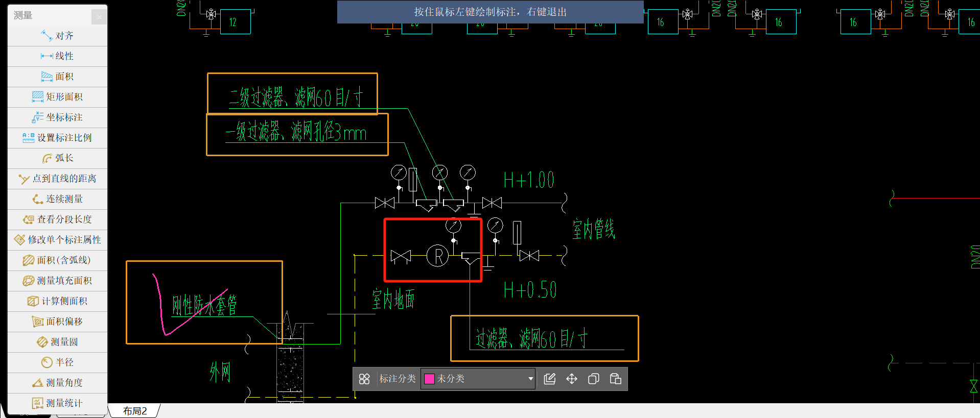Choose the 矩形面积 rectangle area tool
The height and width of the screenshot is (418, 980).
(x=57, y=97)
